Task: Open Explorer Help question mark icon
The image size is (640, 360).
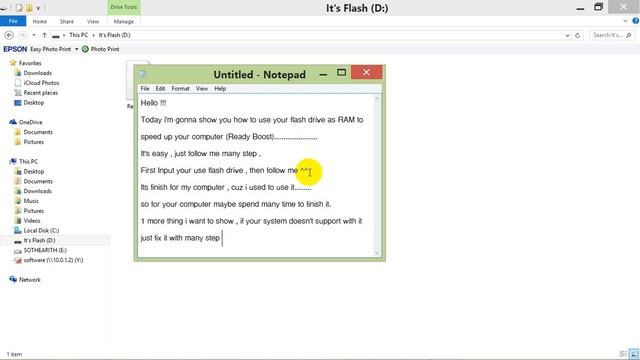Action: (x=636, y=21)
